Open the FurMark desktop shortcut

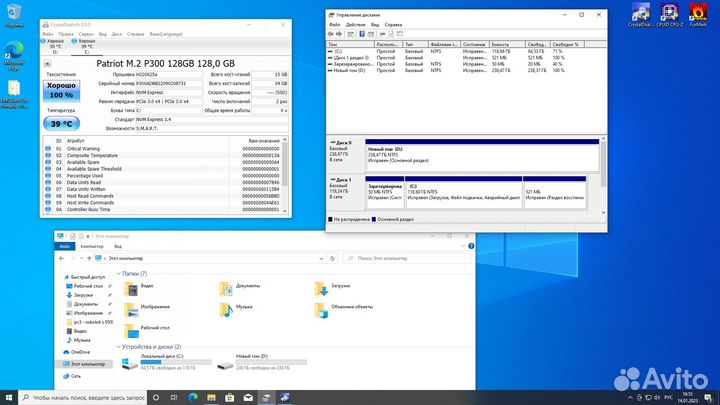coord(701,14)
